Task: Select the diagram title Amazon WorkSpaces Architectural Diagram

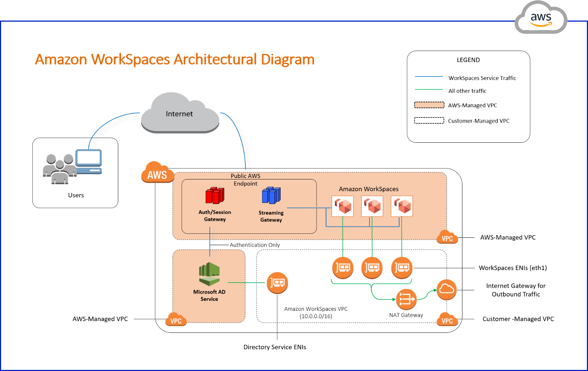Action: point(175,59)
